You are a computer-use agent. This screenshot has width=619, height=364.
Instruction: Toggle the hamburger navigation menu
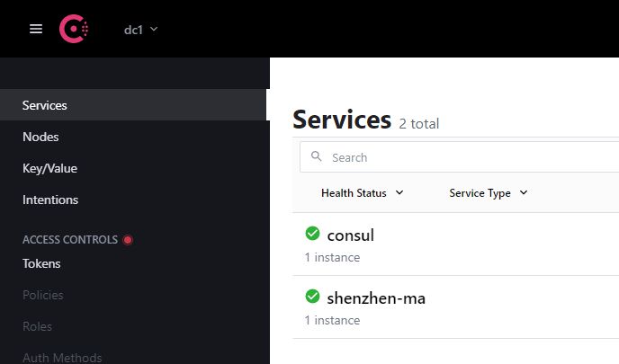36,29
